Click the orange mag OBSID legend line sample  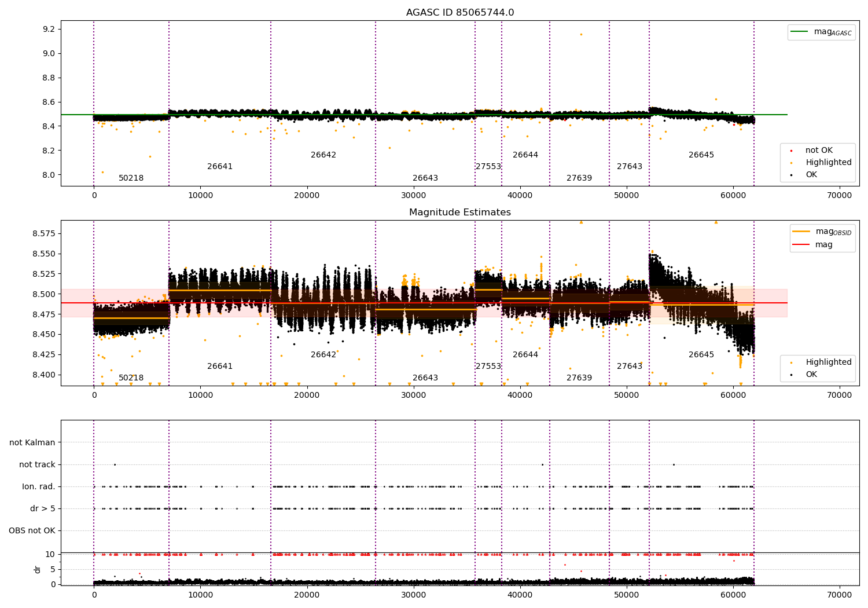click(x=801, y=232)
